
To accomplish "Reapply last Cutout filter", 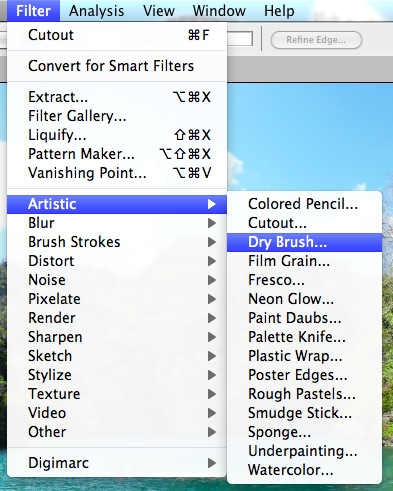I will (117, 35).
